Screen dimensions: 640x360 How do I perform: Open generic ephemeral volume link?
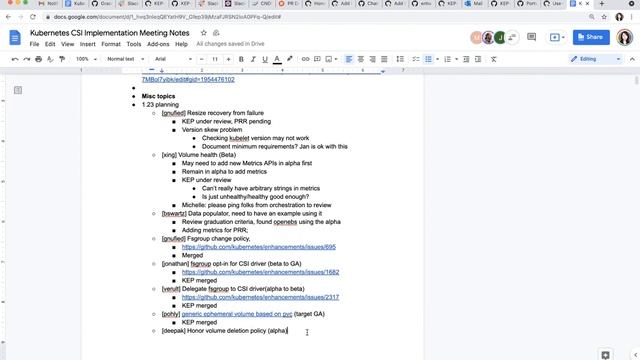237,314
